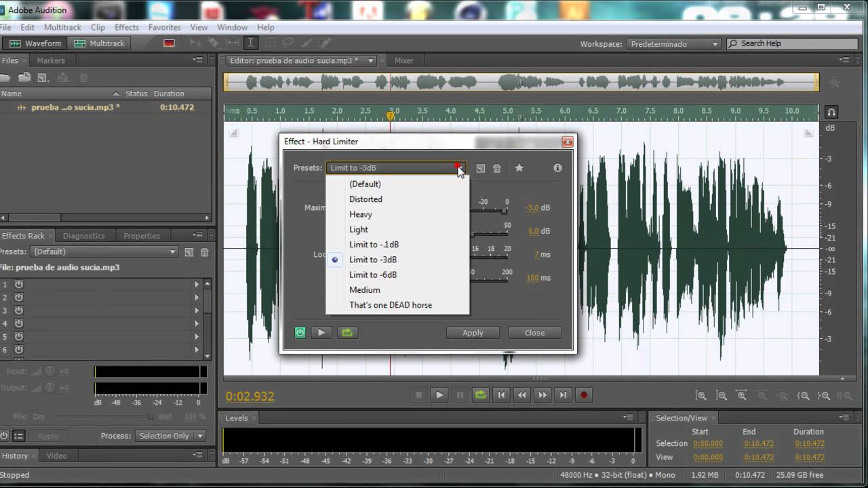Open Hard Limiter Presets dropdown
This screenshot has height=488, width=868.
click(396, 168)
